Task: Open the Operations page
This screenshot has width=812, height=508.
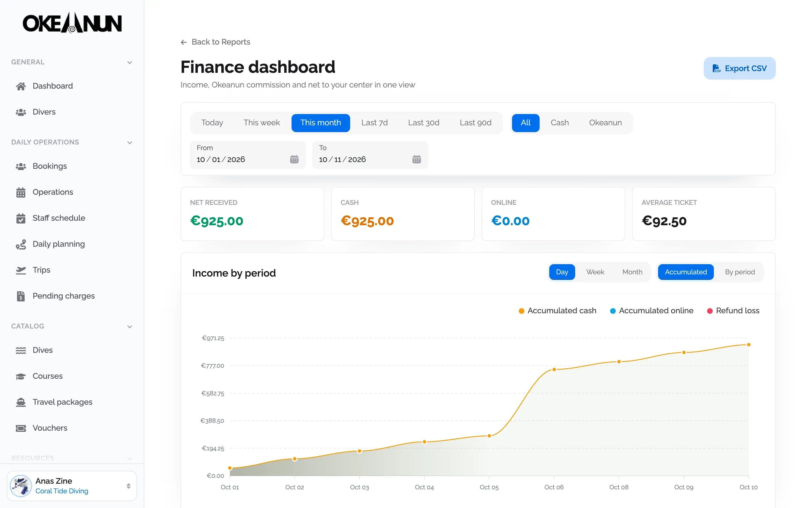Action: point(72,192)
